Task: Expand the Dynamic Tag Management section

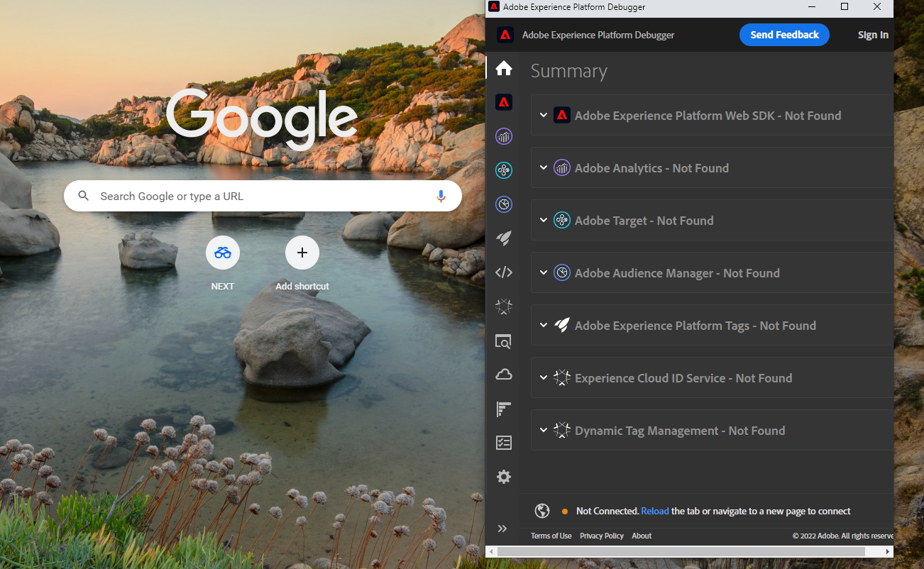Action: coord(544,430)
